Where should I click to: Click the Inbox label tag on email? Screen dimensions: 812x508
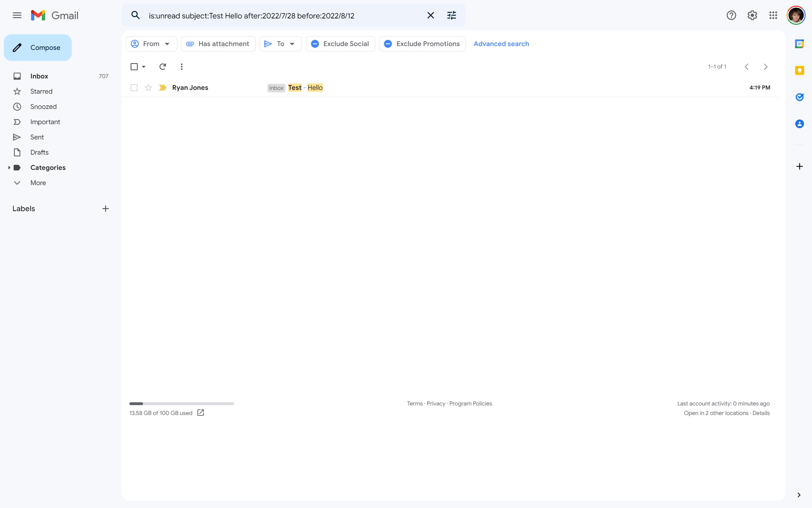click(276, 88)
